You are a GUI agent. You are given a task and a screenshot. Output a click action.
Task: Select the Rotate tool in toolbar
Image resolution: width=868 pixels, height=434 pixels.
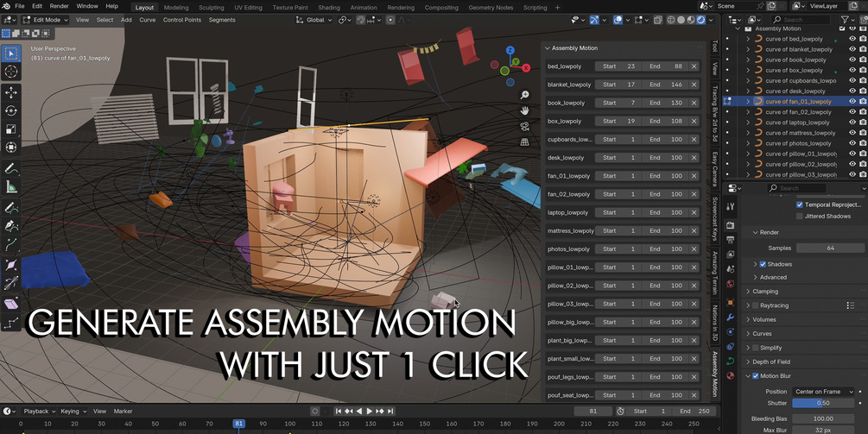point(11,110)
